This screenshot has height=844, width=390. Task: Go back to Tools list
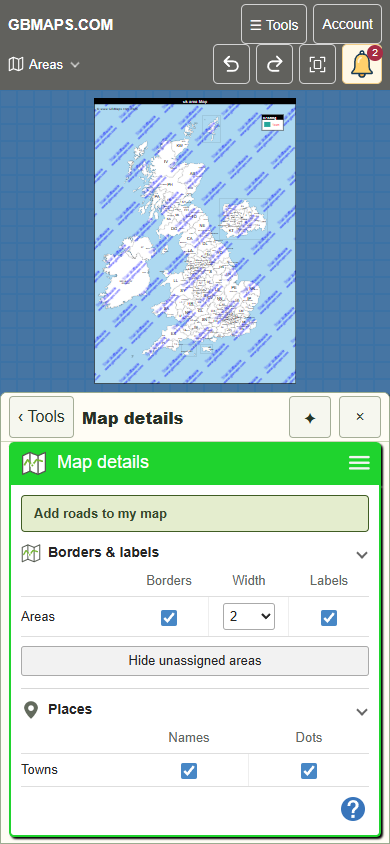[x=41, y=417]
